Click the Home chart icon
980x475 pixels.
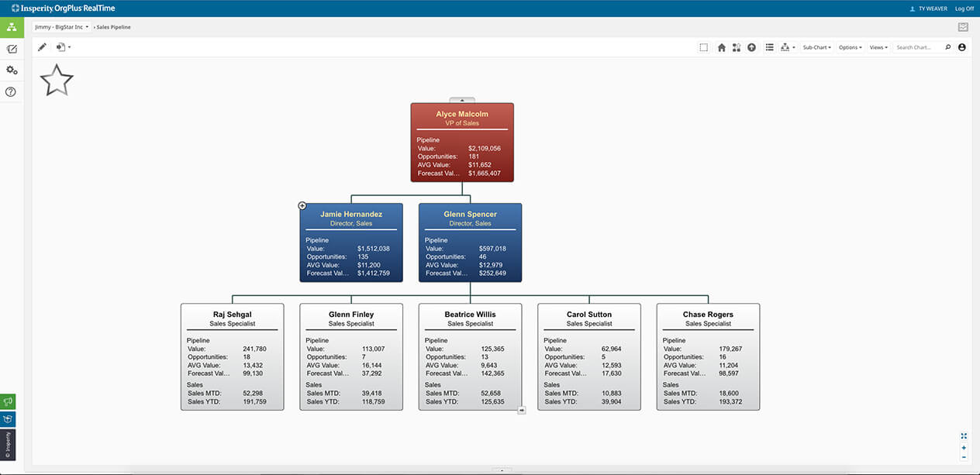point(721,46)
